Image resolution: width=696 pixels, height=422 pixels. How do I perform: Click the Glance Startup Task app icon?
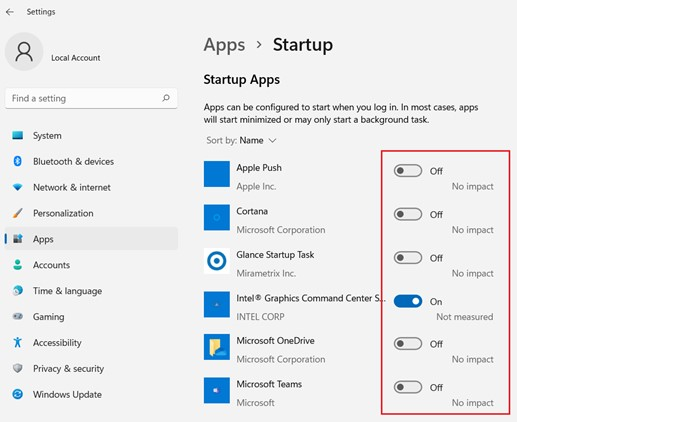click(217, 261)
